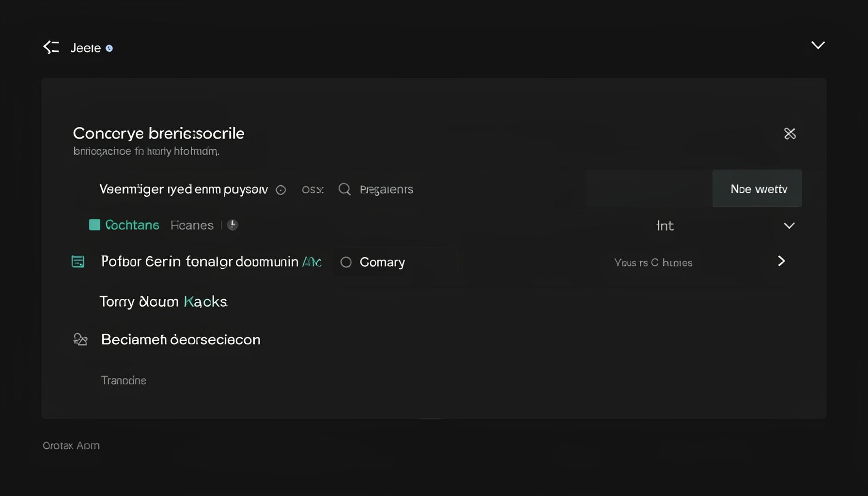The height and width of the screenshot is (496, 868).
Task: Open the Int dropdown arrow
Action: pyautogui.click(x=789, y=226)
